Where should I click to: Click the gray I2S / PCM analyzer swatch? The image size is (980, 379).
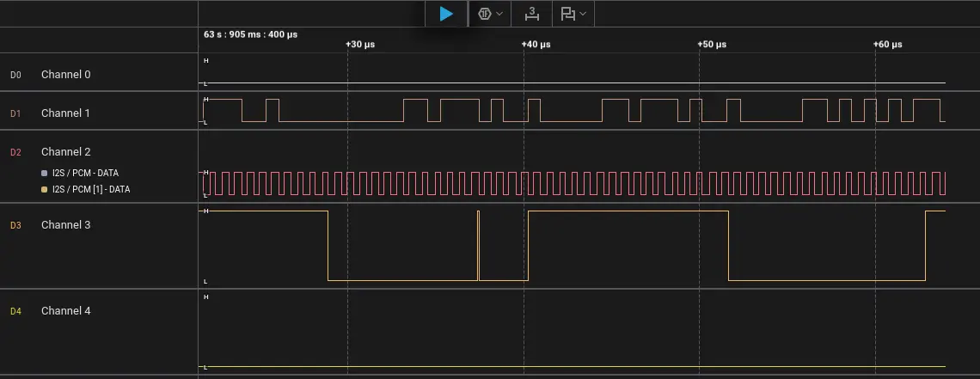[45, 174]
